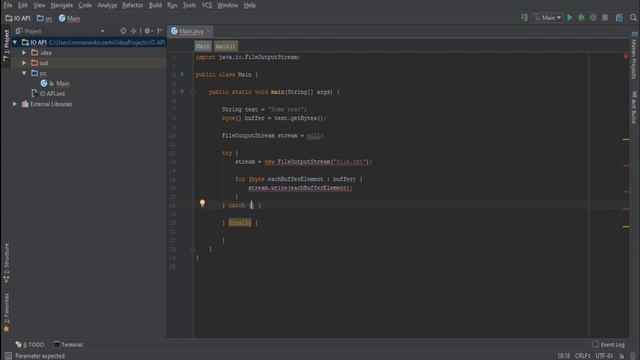Click the highlighted finally keyword

[240, 222]
